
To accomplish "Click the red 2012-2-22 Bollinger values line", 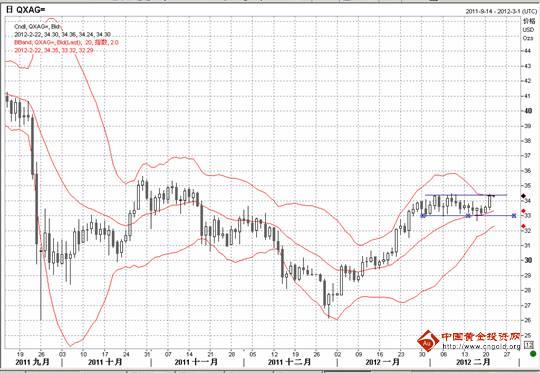I will point(54,50).
